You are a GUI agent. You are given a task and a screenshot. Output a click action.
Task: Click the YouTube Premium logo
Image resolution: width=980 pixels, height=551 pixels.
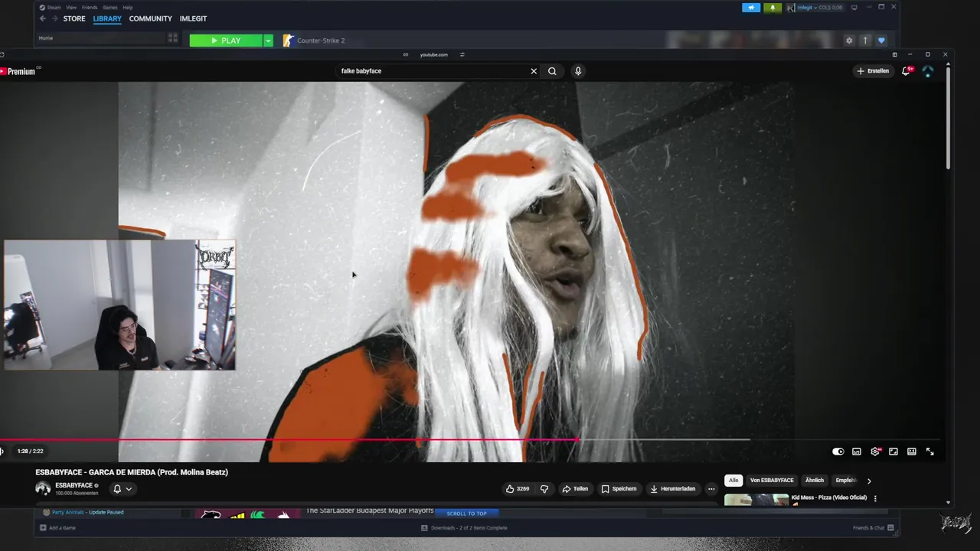coord(18,71)
